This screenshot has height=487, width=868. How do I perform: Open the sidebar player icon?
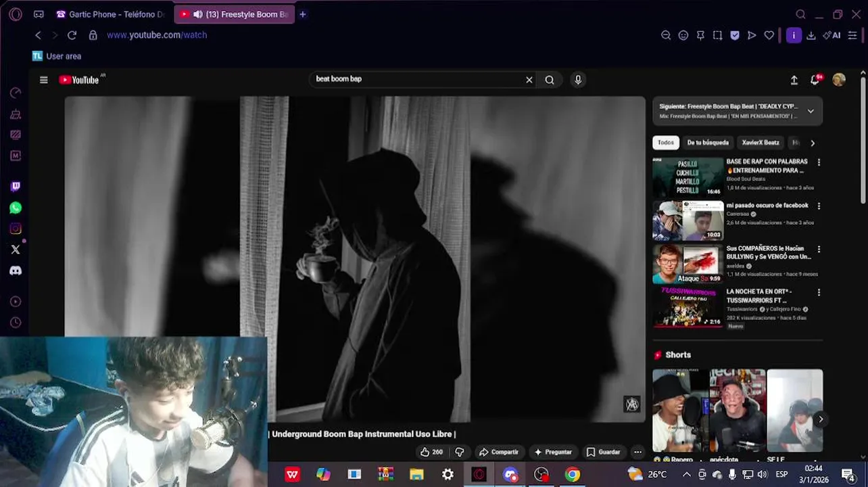click(x=16, y=302)
